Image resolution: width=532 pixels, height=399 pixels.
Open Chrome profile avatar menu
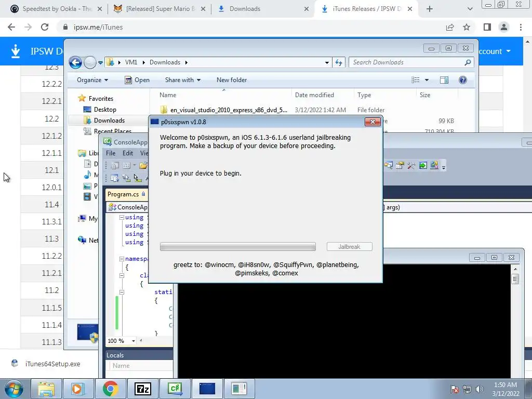(x=504, y=27)
